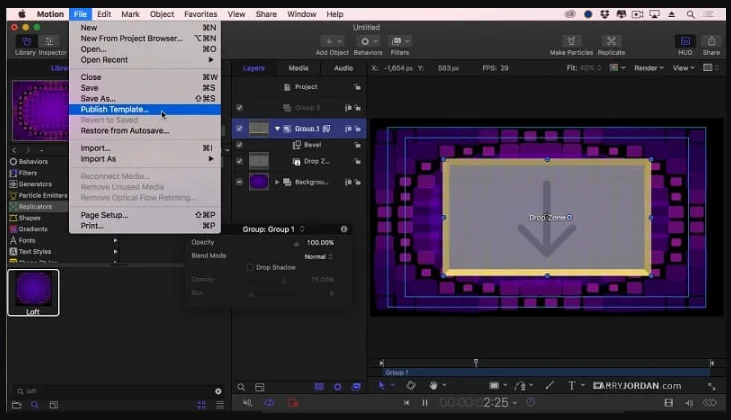Toggle lock on the Project row
The height and width of the screenshot is (420, 731).
click(358, 87)
